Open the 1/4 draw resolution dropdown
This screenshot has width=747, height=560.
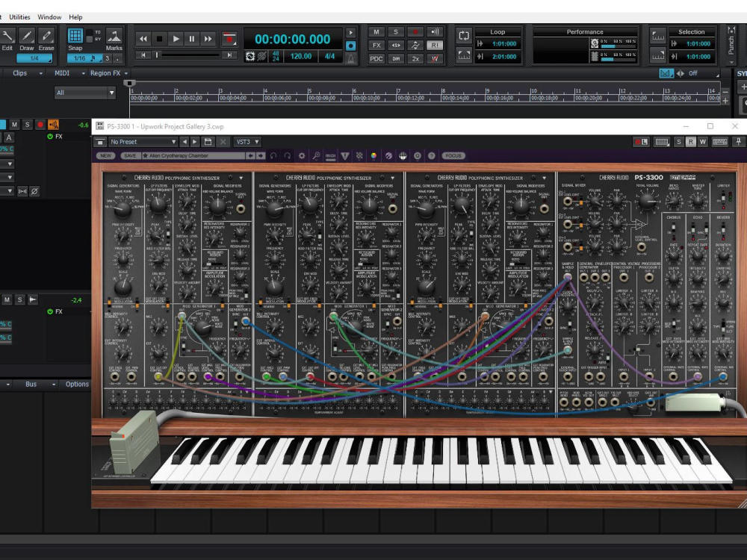click(34, 58)
